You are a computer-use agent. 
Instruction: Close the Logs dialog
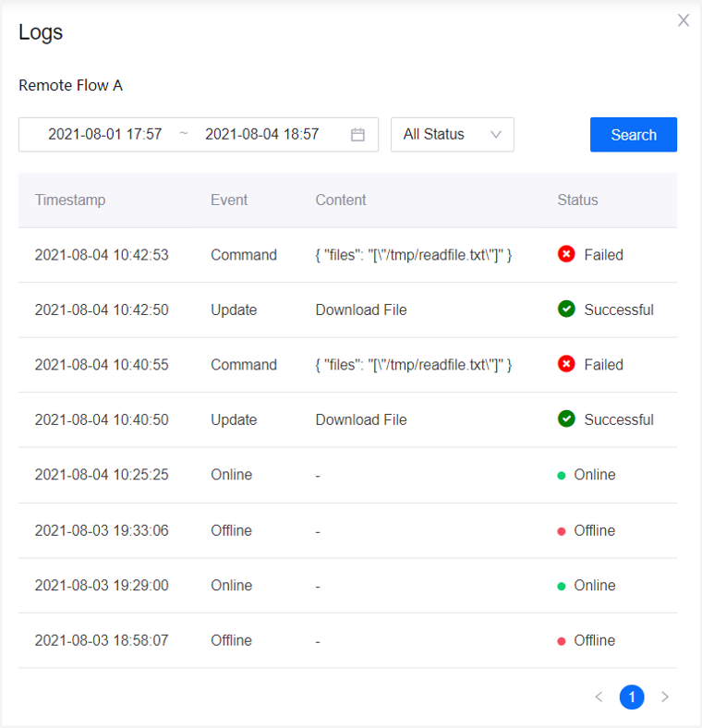684,20
